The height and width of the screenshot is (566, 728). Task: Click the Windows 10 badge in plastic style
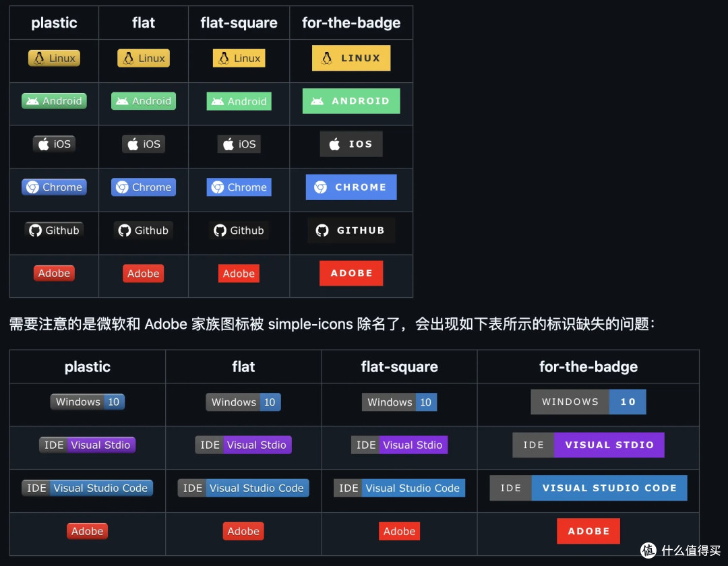[x=87, y=402]
